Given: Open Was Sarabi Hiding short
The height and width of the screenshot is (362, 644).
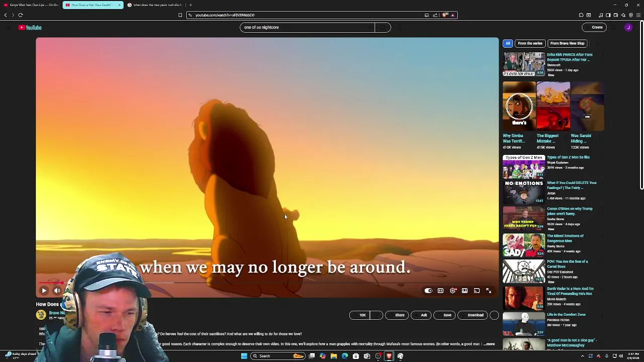Looking at the screenshot, I should pos(587,106).
